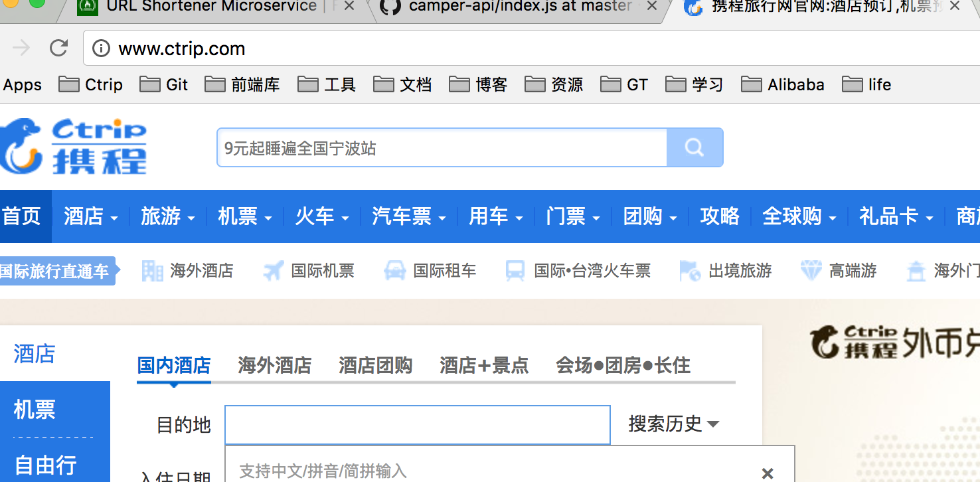Open the 出境旅游 link

coord(740,271)
